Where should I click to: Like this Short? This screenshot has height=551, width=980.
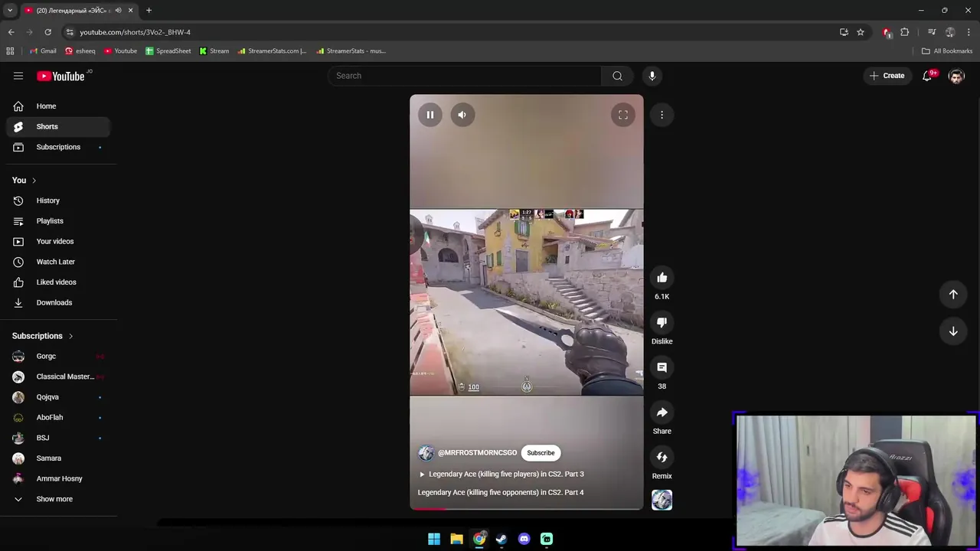pos(662,278)
